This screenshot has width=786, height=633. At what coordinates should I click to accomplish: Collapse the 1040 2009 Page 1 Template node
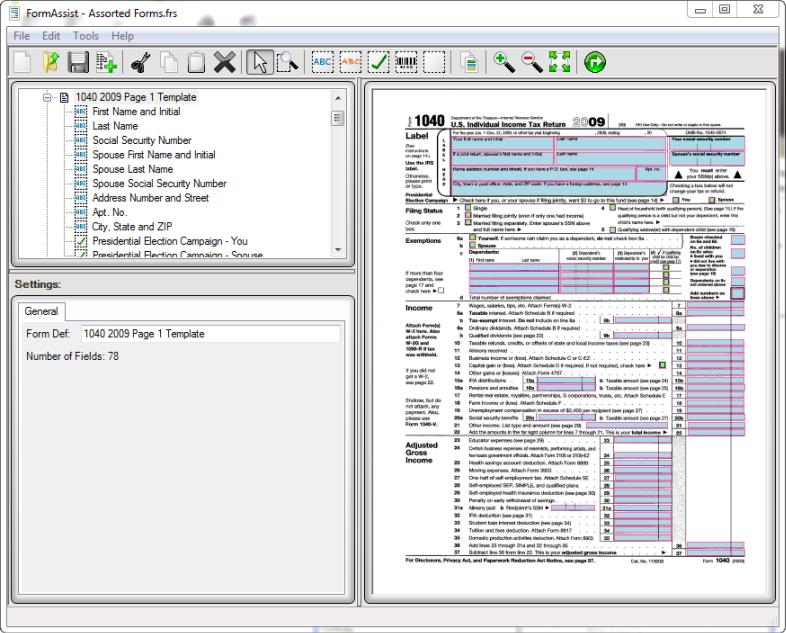point(48,97)
